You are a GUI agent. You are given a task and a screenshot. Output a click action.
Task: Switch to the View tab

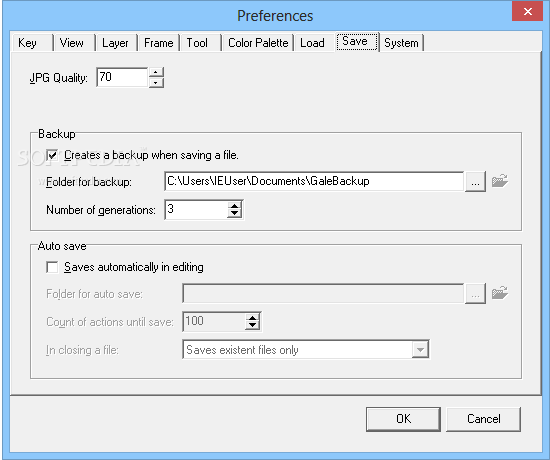[74, 43]
